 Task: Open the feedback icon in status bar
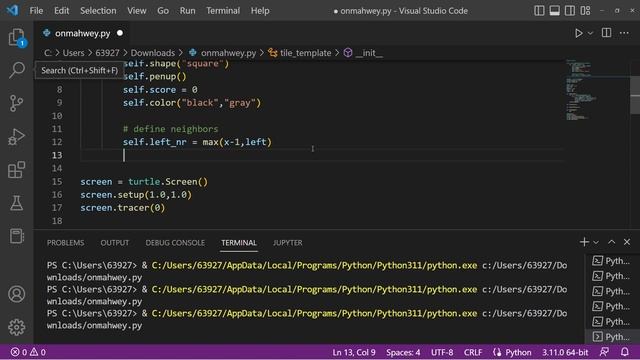point(604,352)
